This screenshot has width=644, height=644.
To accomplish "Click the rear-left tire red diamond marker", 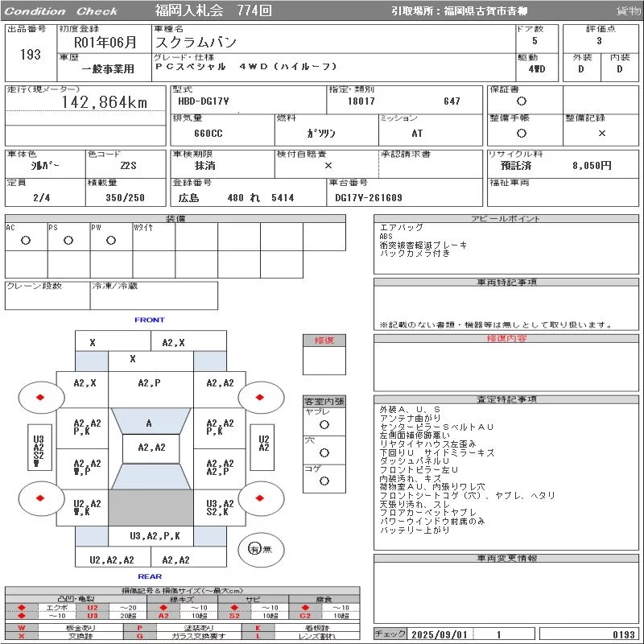I will (x=40, y=498).
